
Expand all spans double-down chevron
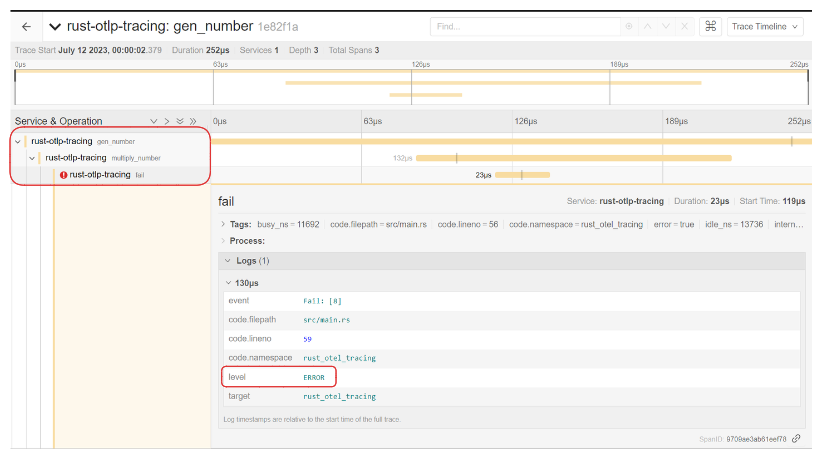pos(180,121)
